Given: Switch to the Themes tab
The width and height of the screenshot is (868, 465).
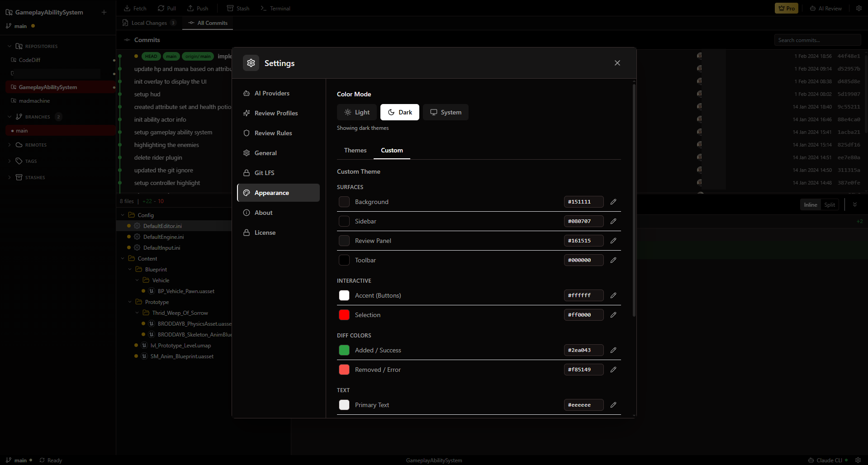Looking at the screenshot, I should click(x=355, y=150).
